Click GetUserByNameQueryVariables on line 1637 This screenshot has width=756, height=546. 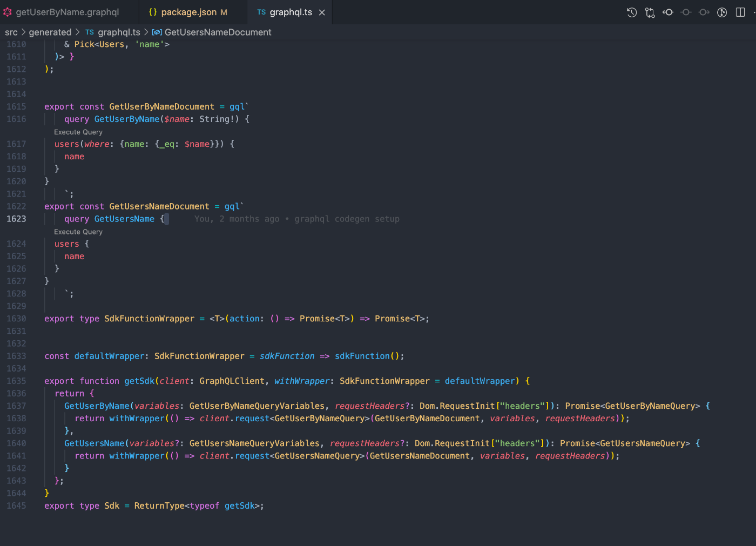click(x=257, y=406)
